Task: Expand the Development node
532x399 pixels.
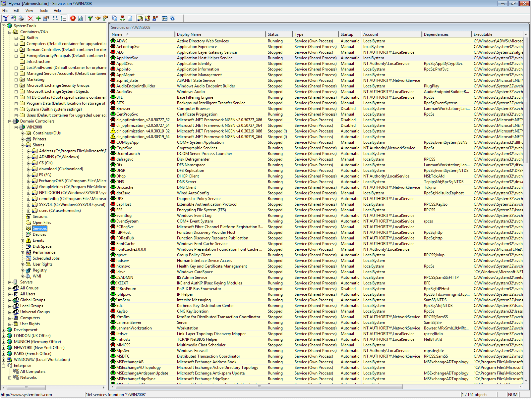Action: point(3,329)
